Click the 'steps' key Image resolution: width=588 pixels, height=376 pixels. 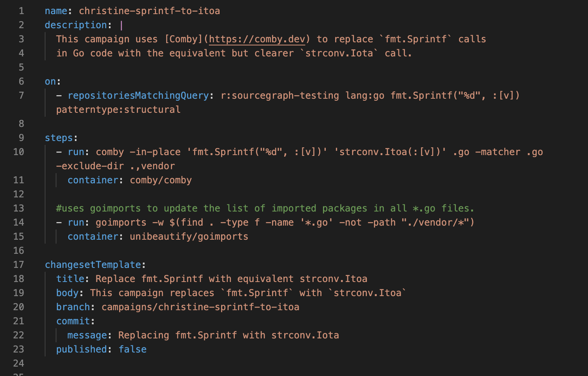click(x=59, y=138)
